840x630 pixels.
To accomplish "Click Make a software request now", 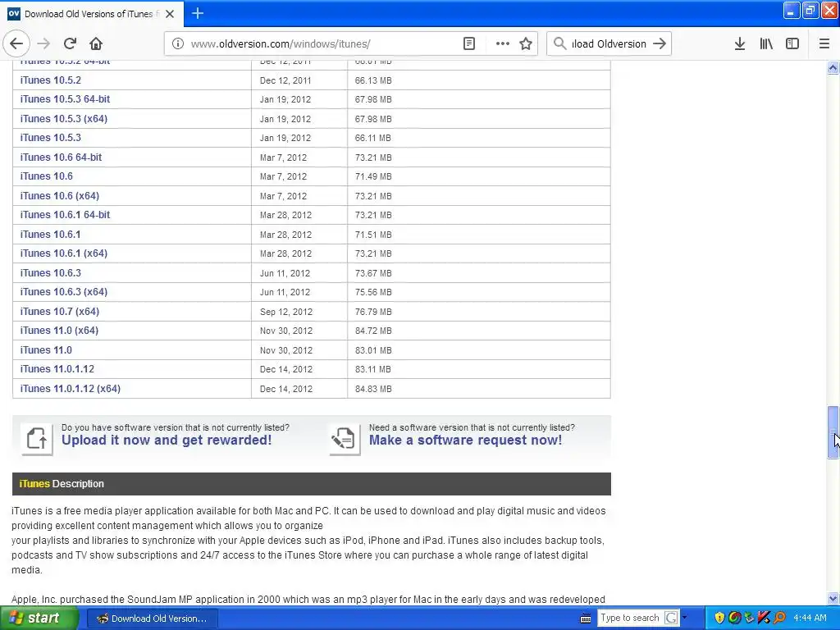I will coord(466,441).
